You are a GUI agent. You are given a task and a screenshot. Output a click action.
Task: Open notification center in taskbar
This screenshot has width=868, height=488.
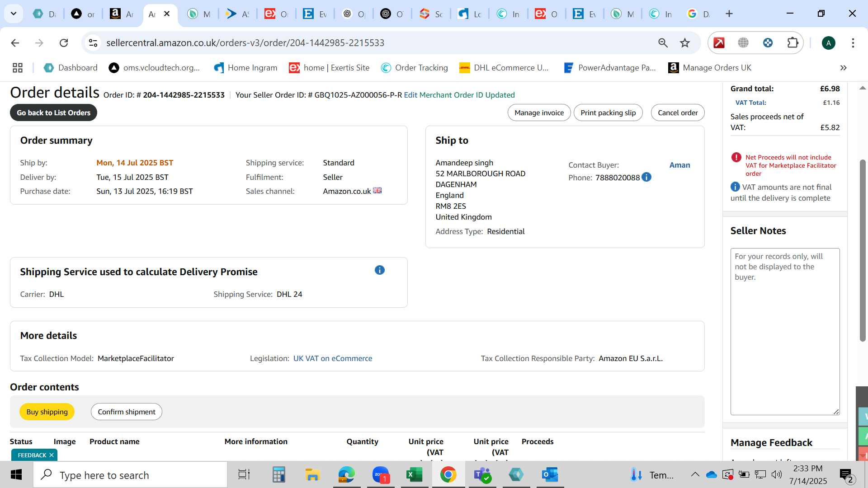pos(847,475)
